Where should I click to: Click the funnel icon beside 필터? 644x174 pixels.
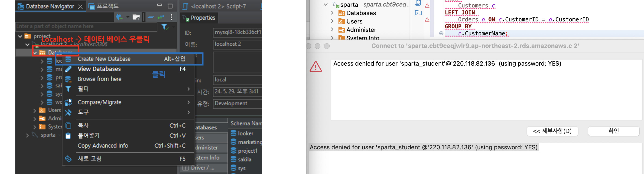tap(68, 89)
